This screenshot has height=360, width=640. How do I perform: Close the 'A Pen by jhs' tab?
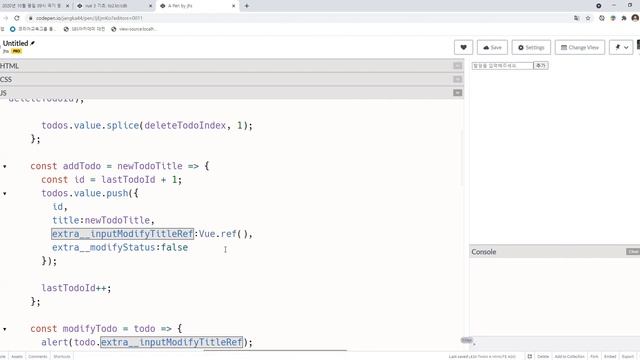point(233,6)
